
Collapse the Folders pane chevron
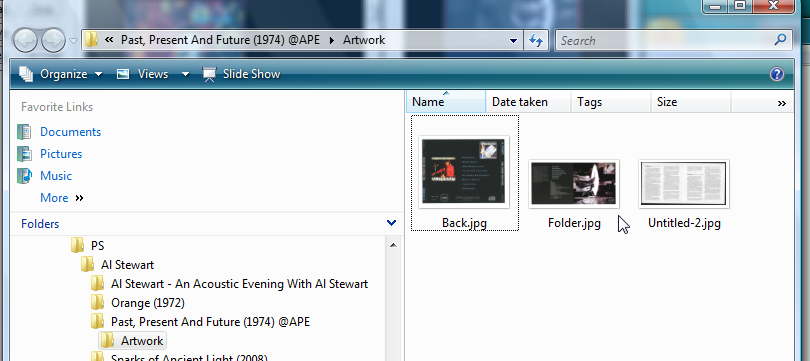(x=391, y=223)
